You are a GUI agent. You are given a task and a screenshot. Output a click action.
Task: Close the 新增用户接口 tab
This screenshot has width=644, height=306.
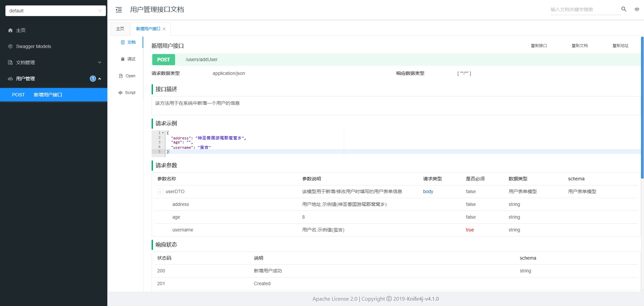tap(164, 29)
